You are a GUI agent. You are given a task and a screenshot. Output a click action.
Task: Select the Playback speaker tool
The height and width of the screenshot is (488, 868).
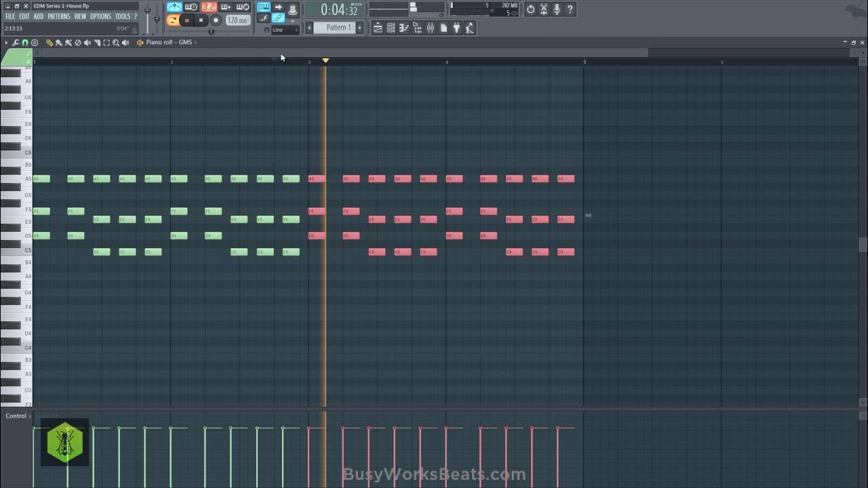click(125, 42)
